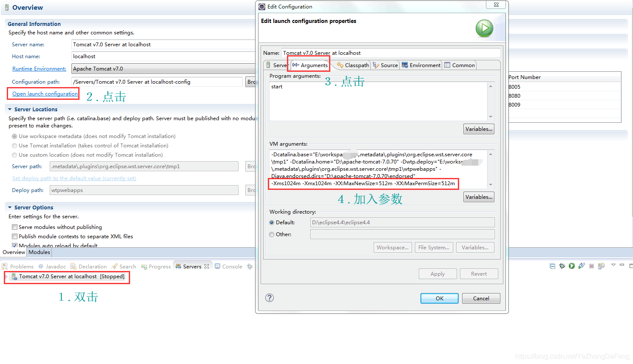The image size is (633, 364).
Task: Switch to the Classpath tab
Action: point(353,65)
